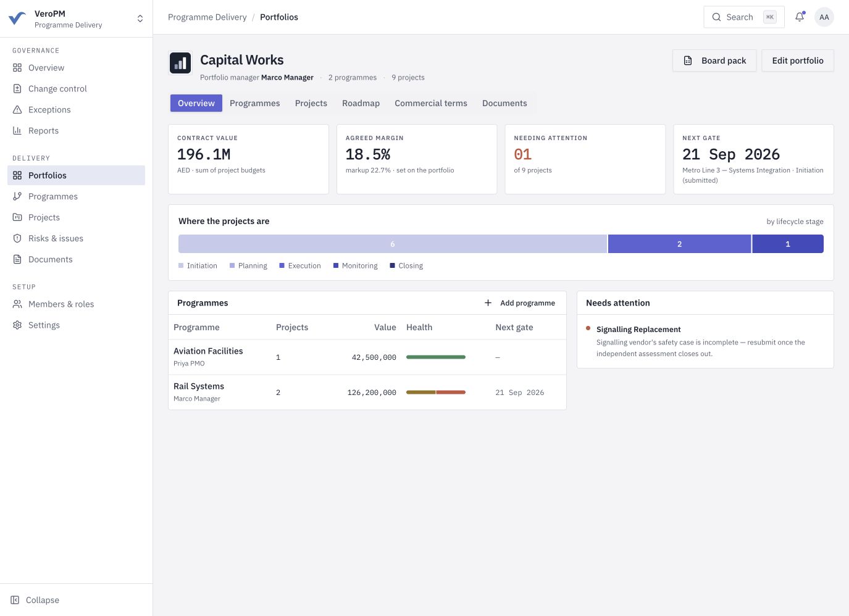
Task: Click the Portfolios grid icon in sidebar
Action: tap(17, 175)
